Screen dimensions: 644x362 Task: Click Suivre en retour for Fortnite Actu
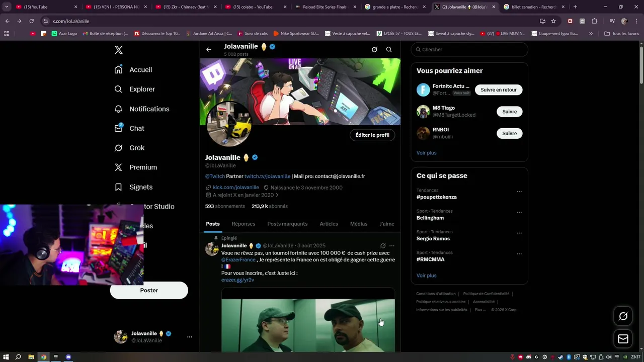[x=499, y=89]
